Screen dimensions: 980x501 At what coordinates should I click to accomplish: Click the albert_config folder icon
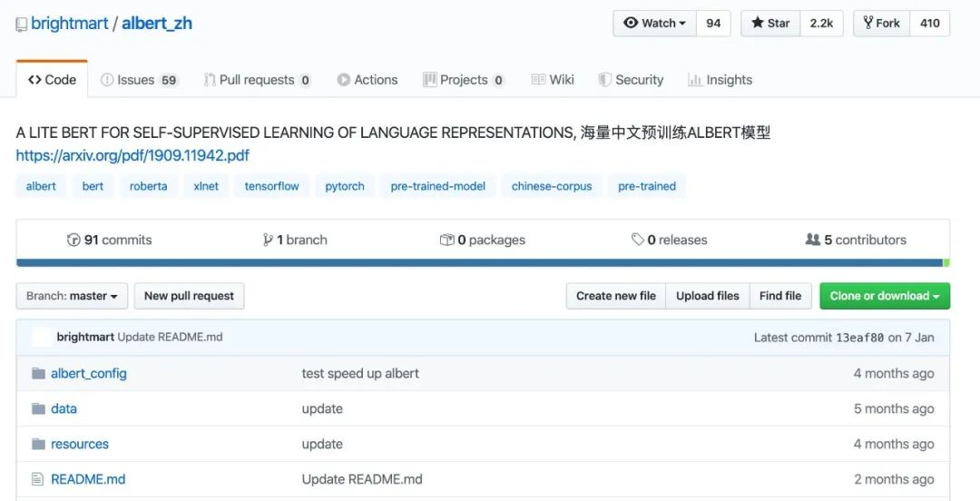click(39, 373)
